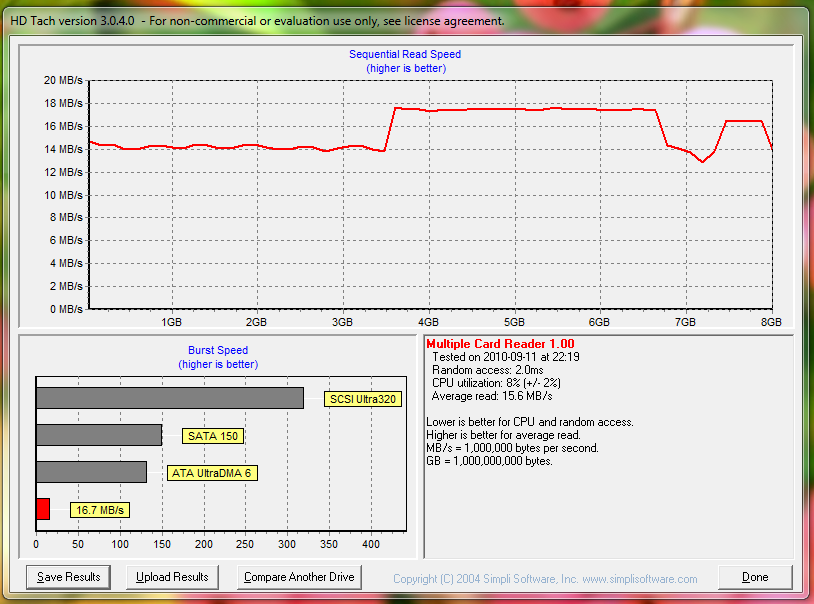
Task: Click the 'Random access: 2.0ms' value
Action: click(x=487, y=370)
